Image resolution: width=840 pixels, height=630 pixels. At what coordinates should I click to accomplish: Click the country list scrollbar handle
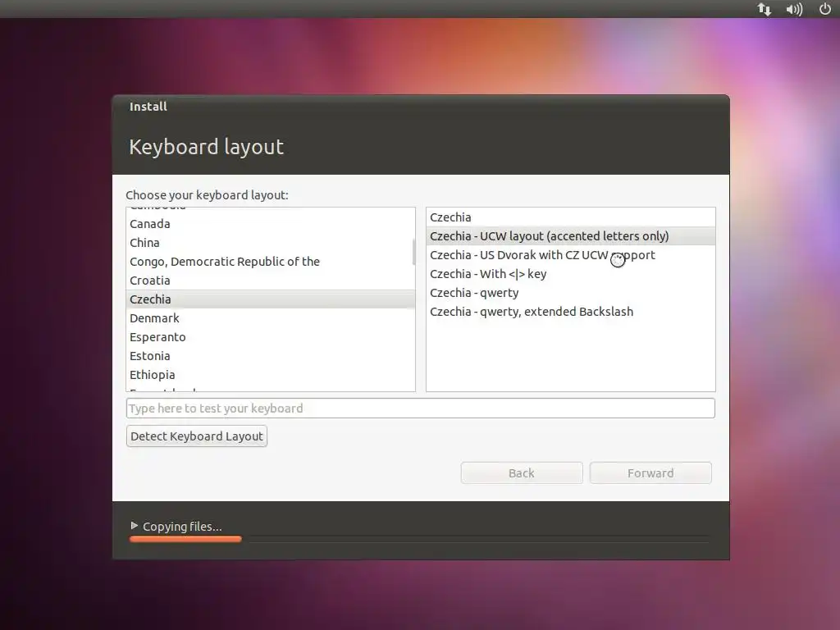pyautogui.click(x=413, y=252)
